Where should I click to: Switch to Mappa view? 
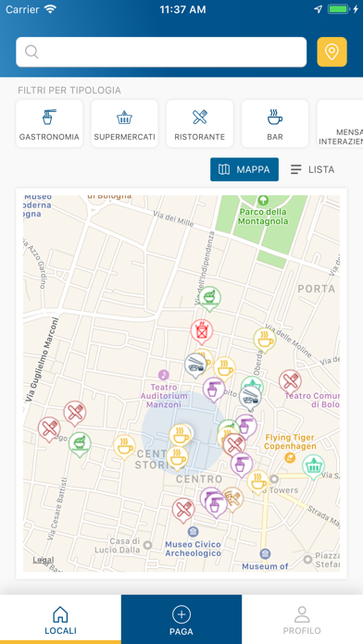244,169
